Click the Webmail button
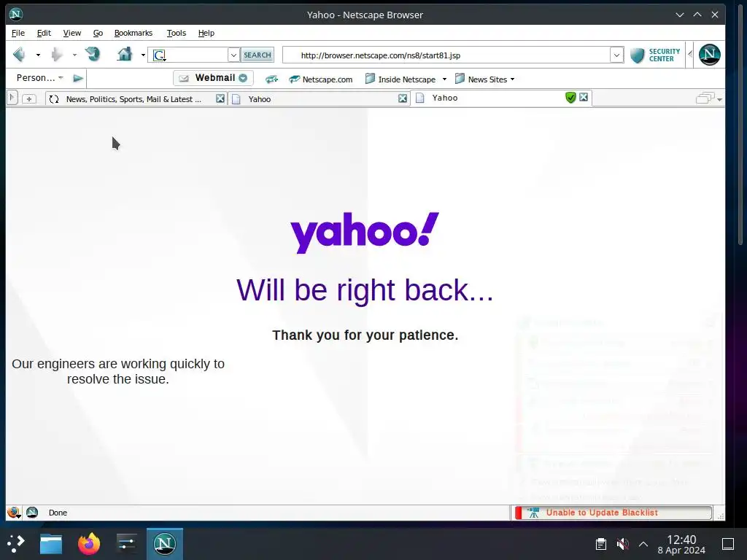The image size is (747, 560). point(213,78)
